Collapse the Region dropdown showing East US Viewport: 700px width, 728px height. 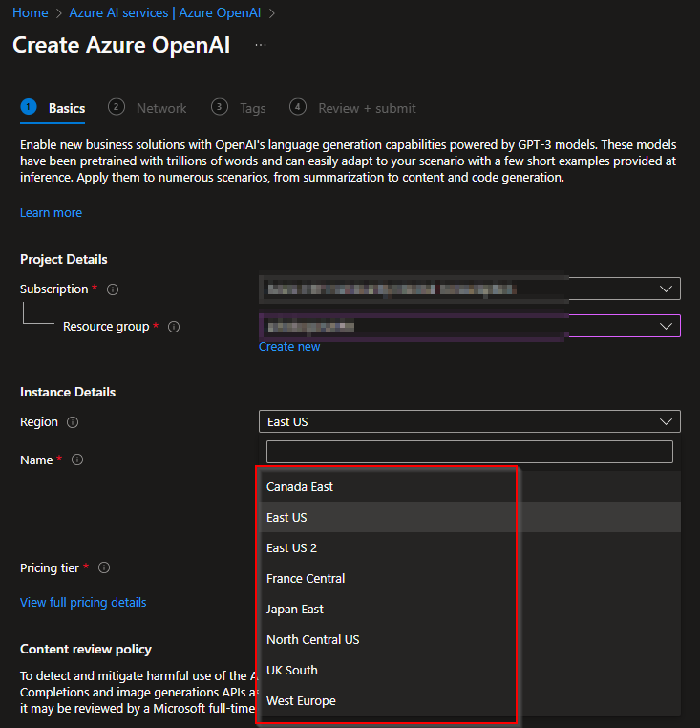470,421
